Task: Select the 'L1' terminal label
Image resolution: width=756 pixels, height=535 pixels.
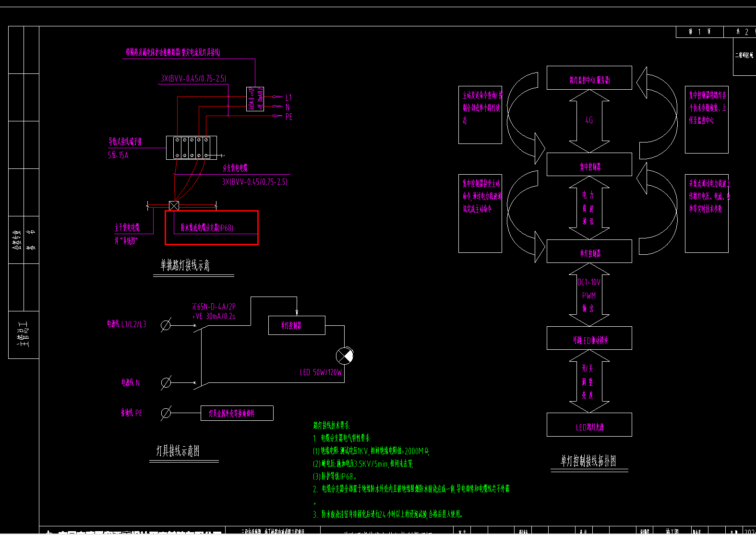Action: click(x=288, y=97)
